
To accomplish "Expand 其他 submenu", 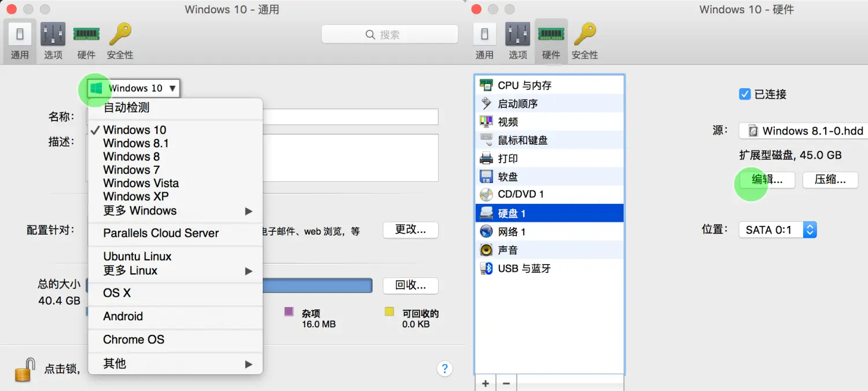I will pyautogui.click(x=175, y=364).
